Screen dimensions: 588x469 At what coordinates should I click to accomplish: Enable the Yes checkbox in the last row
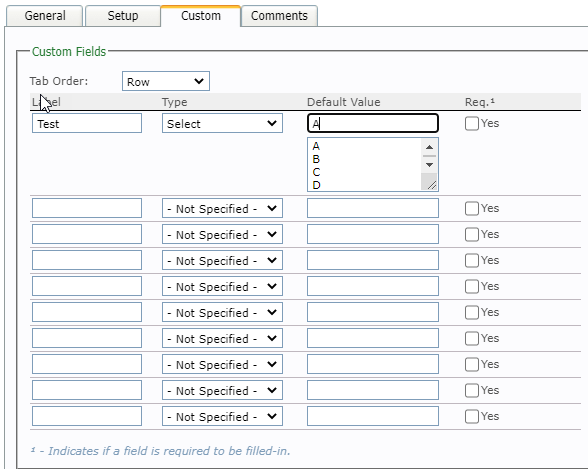471,416
